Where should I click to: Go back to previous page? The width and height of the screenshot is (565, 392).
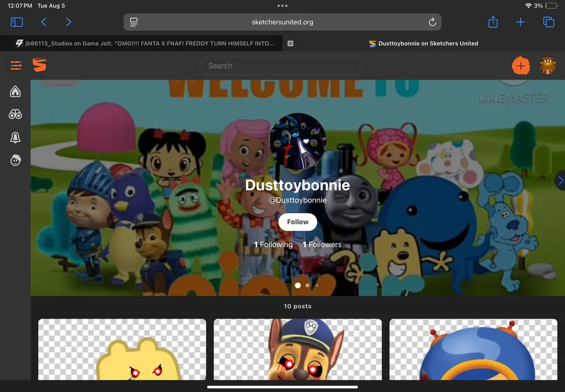tap(43, 23)
